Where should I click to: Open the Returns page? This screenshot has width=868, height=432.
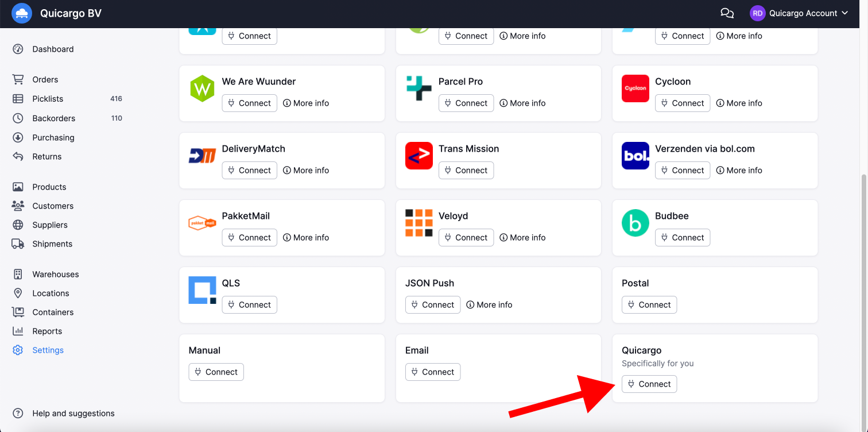(46, 156)
